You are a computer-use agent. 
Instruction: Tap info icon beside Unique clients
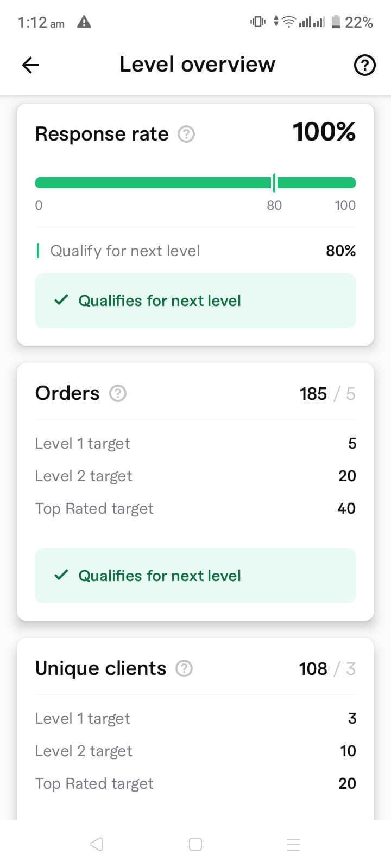pos(184,668)
